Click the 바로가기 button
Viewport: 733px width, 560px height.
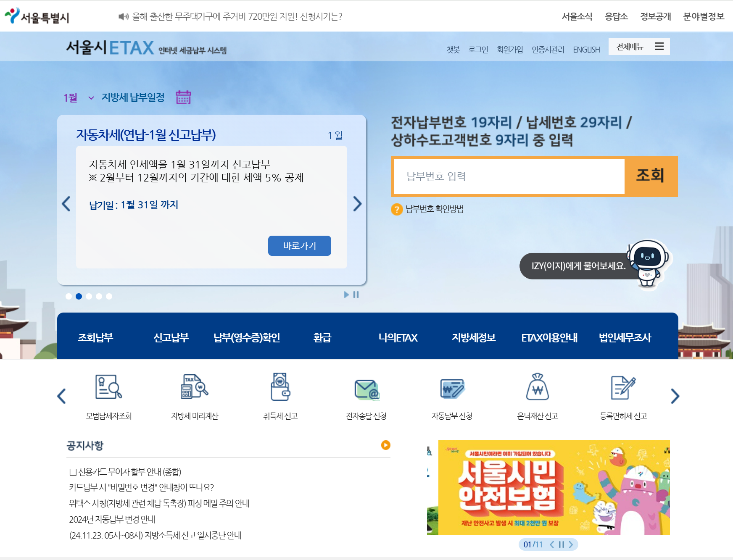point(300,246)
